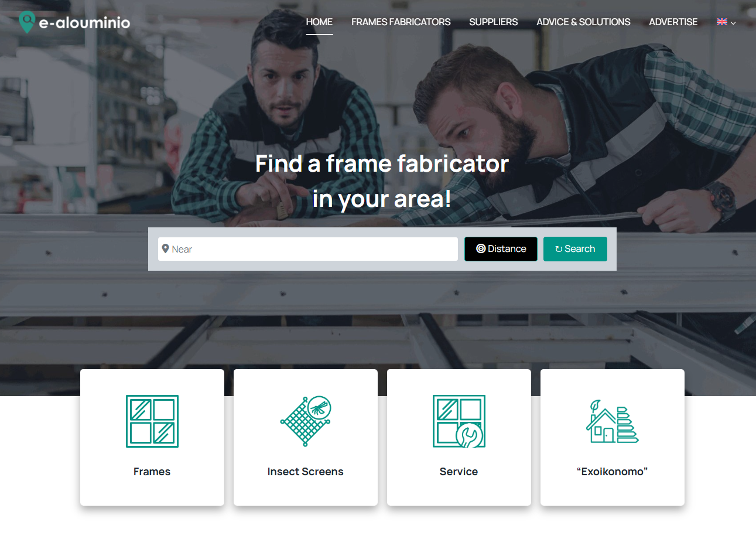This screenshot has width=756, height=535.
Task: Click the refresh icon on the Search button
Action: 559,249
